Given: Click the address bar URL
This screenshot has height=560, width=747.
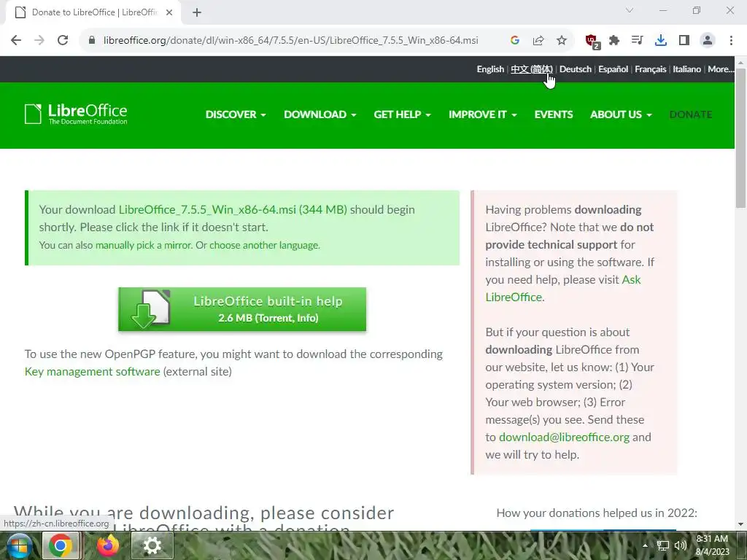Looking at the screenshot, I should tap(290, 41).
